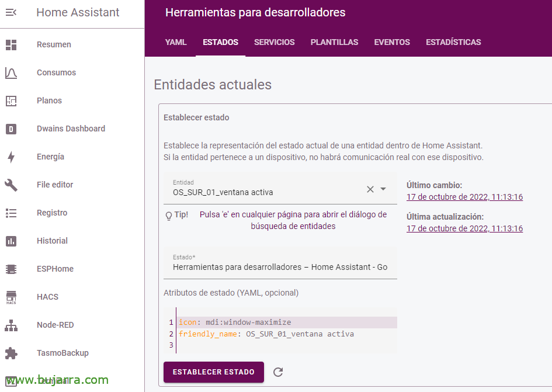Open HACS in the sidebar

47,297
